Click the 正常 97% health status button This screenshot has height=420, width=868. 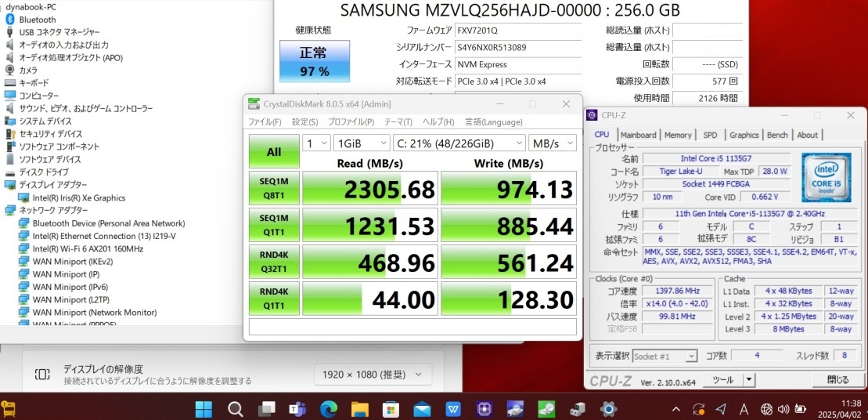(315, 61)
